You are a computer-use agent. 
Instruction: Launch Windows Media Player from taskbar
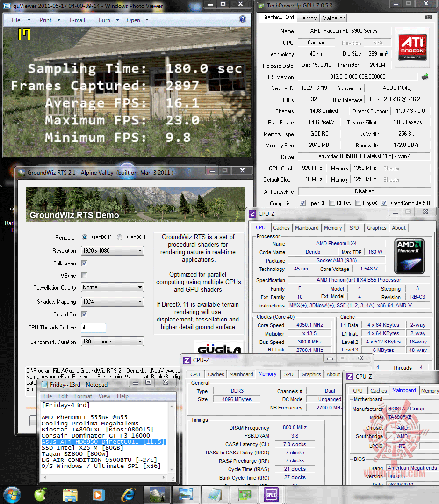pyautogui.click(x=99, y=495)
